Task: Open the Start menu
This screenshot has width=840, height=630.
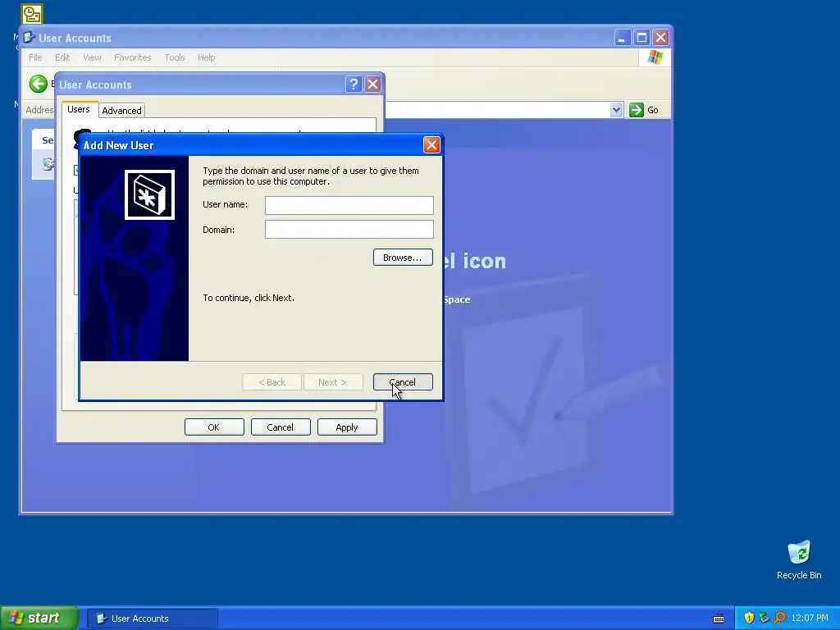Action: pyautogui.click(x=39, y=618)
